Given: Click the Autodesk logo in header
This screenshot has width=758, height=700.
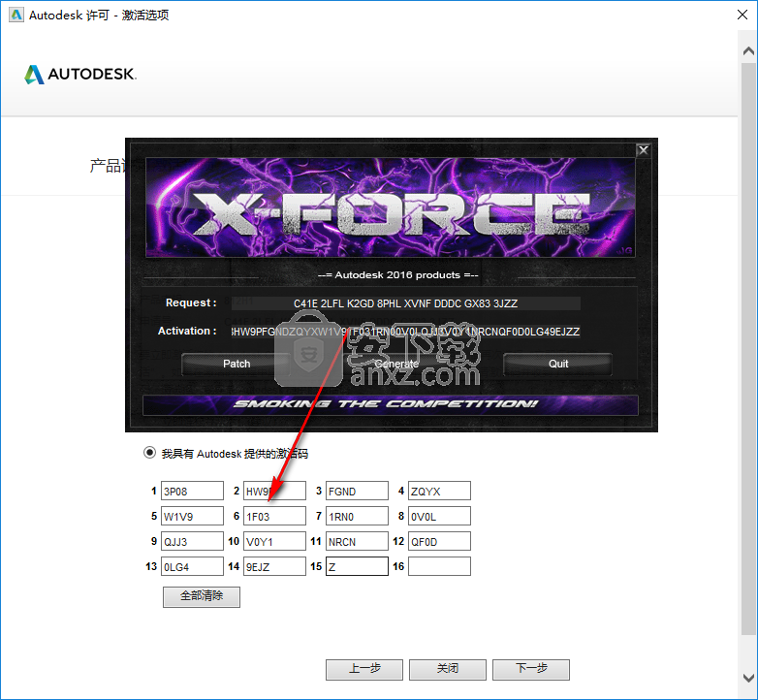Looking at the screenshot, I should point(80,74).
